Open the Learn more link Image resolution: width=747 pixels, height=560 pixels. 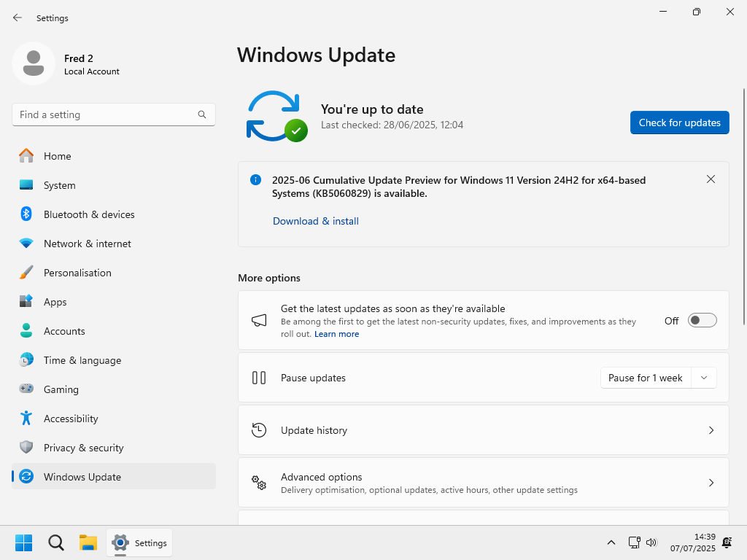pos(336,333)
